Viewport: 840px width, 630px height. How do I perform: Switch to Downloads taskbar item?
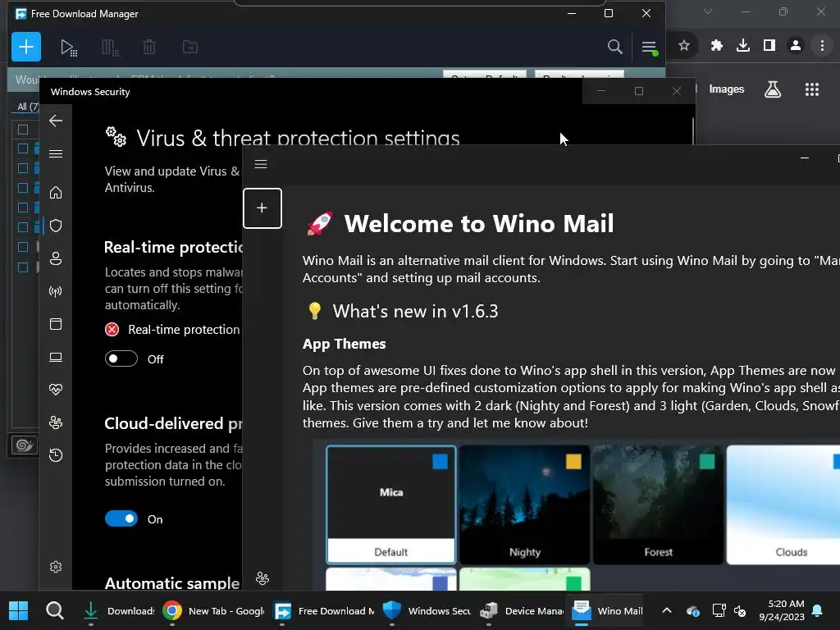(x=118, y=610)
